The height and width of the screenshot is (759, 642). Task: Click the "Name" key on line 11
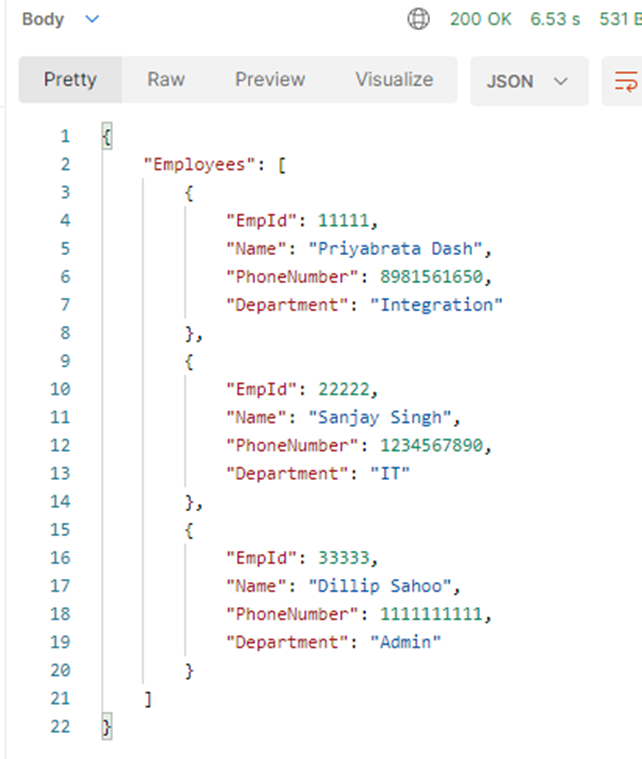pos(256,417)
